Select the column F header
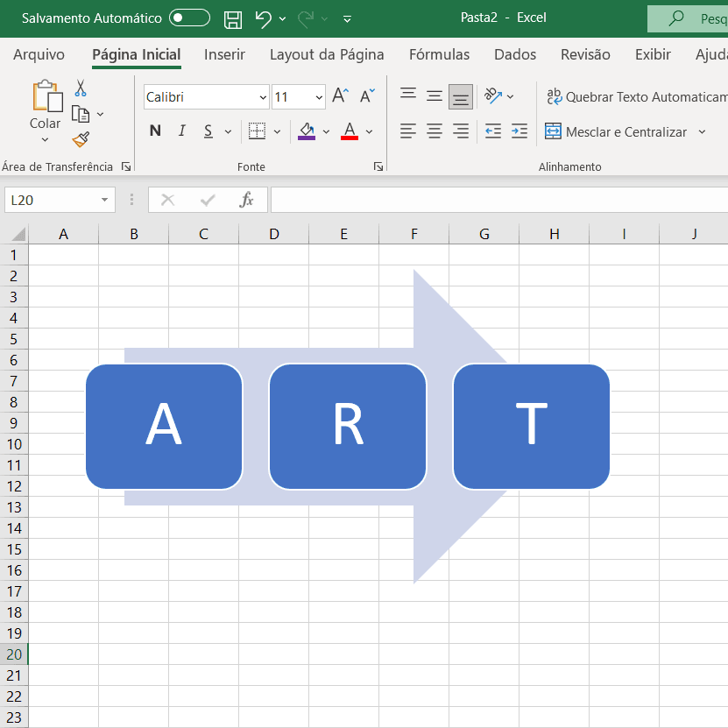This screenshot has width=728, height=728. (413, 233)
